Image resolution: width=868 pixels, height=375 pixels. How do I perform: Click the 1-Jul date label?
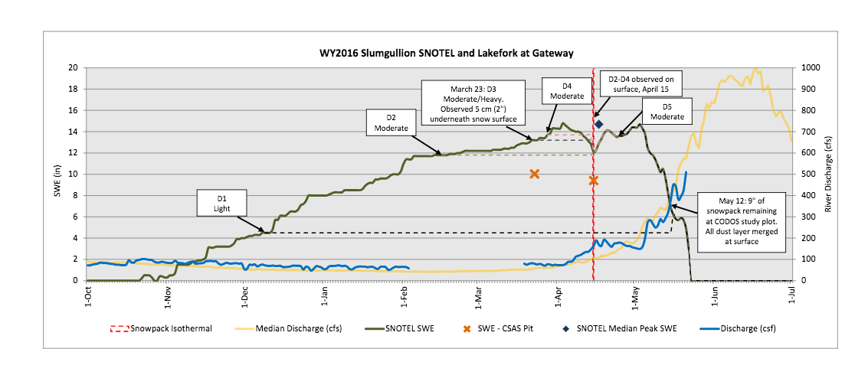click(x=790, y=295)
